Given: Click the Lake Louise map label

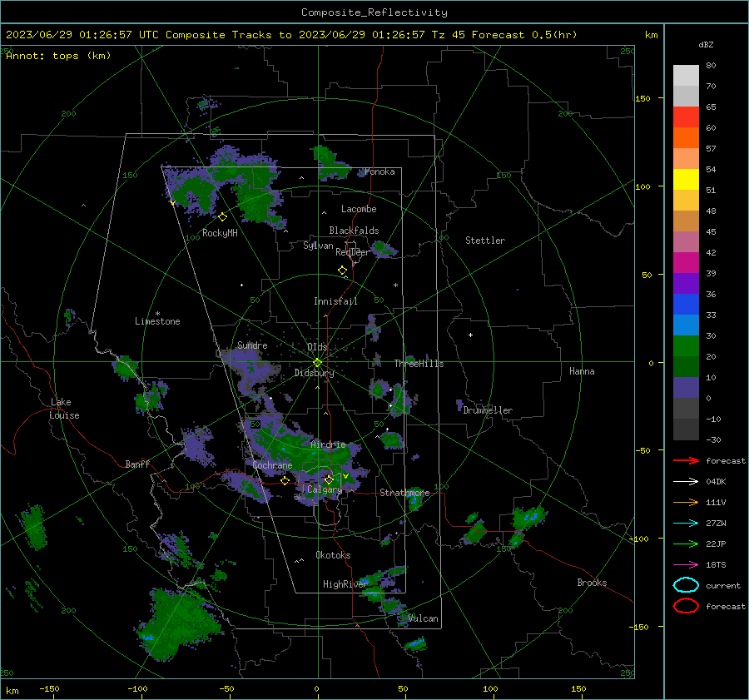Looking at the screenshot, I should click(65, 409).
